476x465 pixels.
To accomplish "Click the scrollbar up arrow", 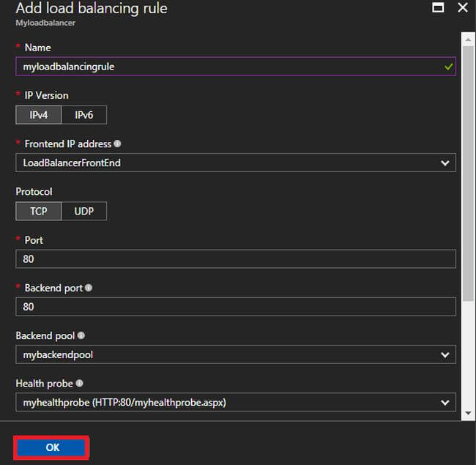I will pyautogui.click(x=468, y=37).
